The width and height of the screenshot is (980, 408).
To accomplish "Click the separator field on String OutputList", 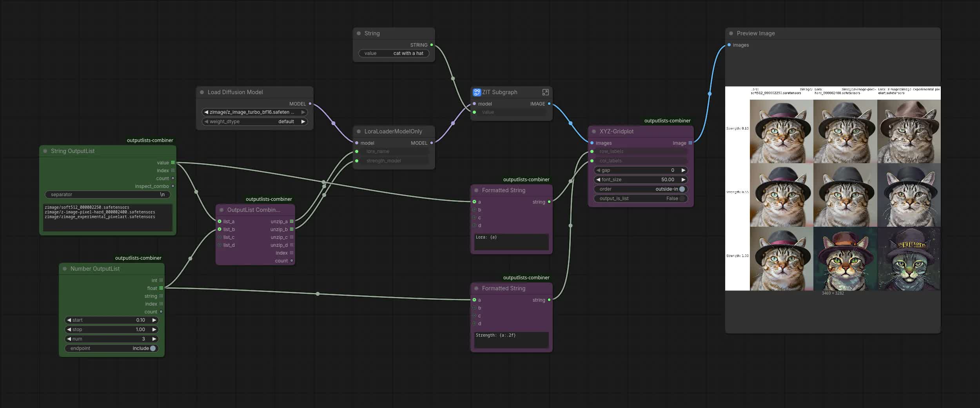I will coord(108,195).
